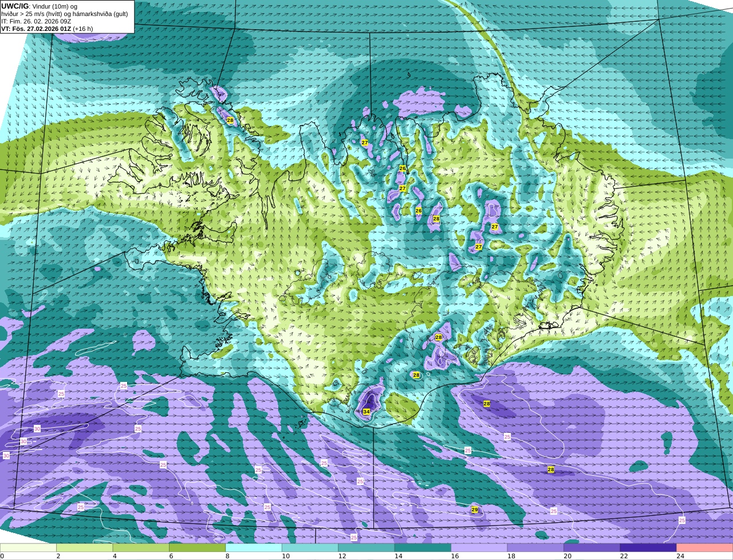Select the 'IT: Fim. 26. 02. 2026 09Z' line

tap(36, 21)
